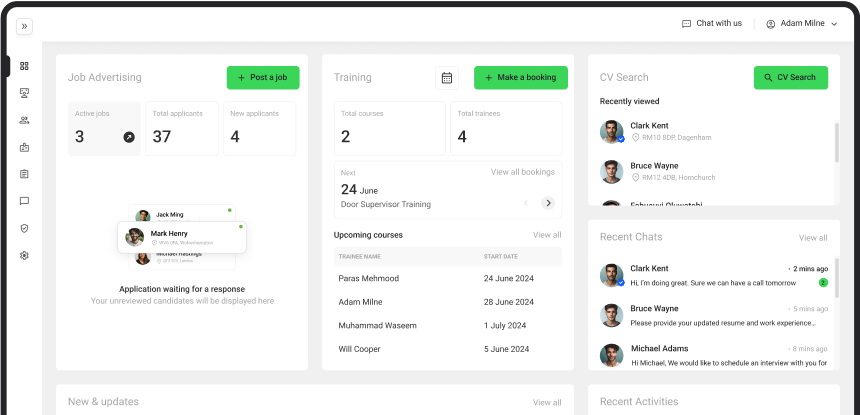Click View all in Recent Chats

point(813,238)
